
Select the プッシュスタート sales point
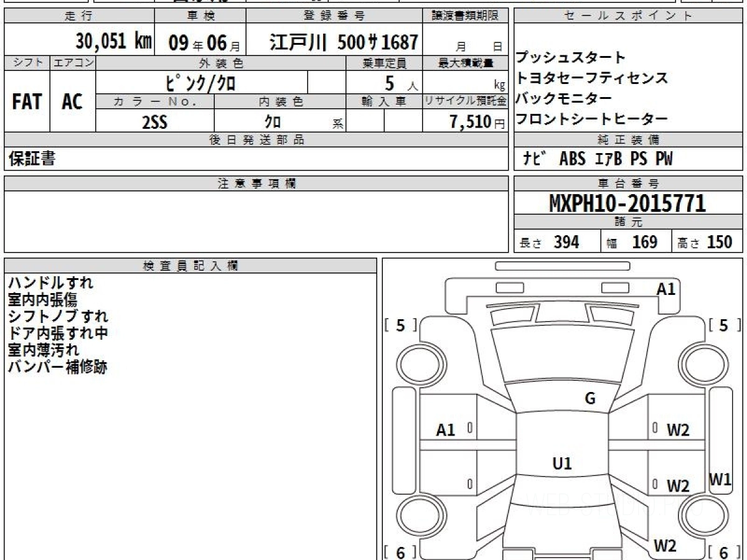(570, 58)
